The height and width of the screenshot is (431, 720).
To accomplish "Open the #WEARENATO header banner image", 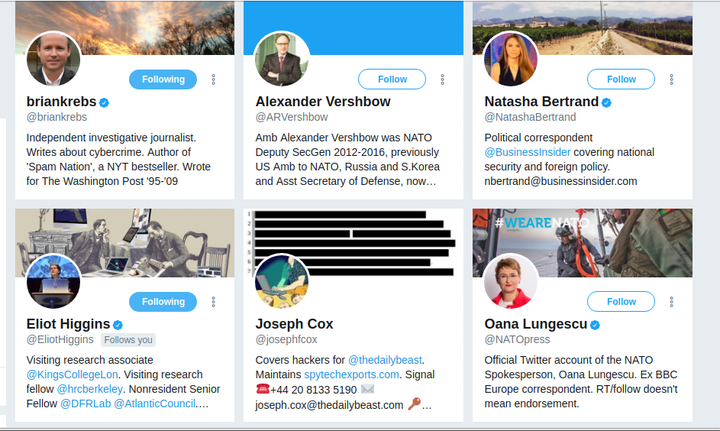I will click(x=582, y=243).
